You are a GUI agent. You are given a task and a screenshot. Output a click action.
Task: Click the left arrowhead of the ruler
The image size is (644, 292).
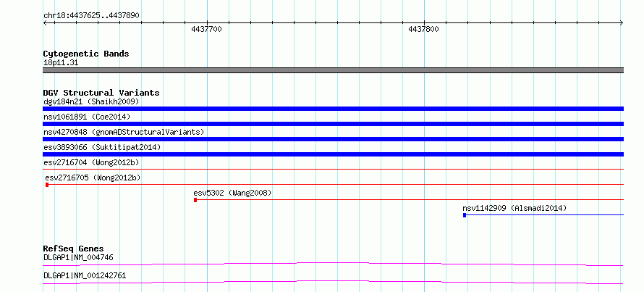tap(45, 23)
